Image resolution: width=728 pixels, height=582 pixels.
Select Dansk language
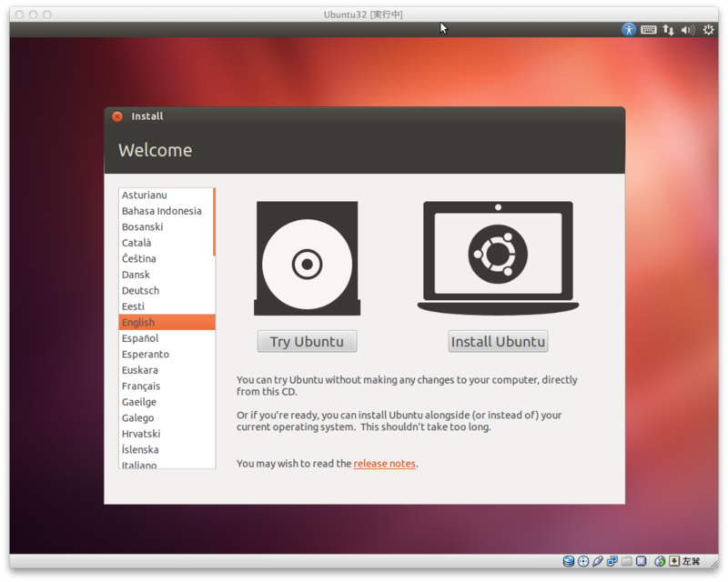(166, 275)
